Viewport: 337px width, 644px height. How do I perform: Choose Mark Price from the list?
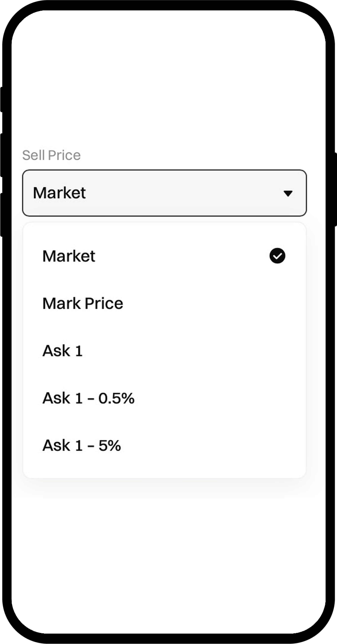[83, 303]
